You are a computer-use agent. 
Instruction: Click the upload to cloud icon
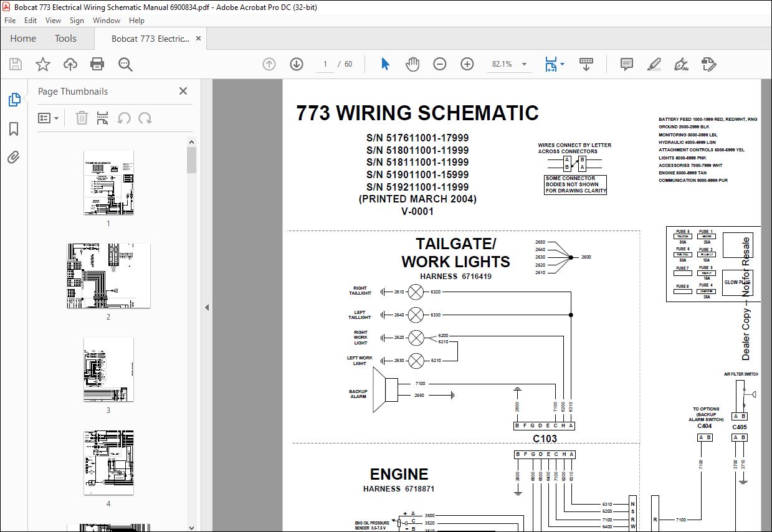point(70,64)
